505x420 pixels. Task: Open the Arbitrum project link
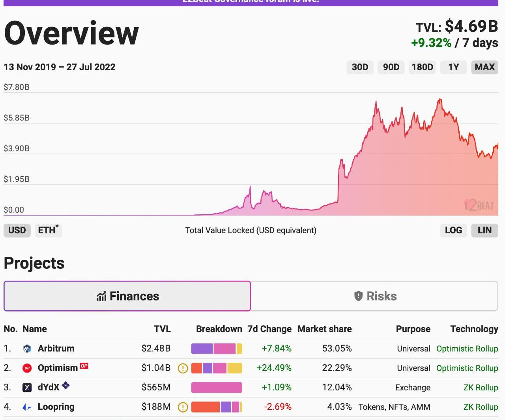coord(56,349)
